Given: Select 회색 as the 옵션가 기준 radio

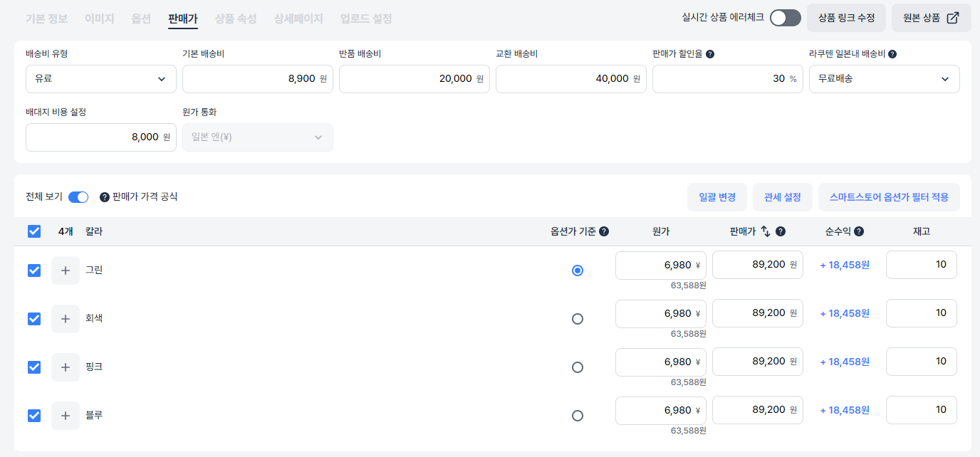Looking at the screenshot, I should 577,318.
